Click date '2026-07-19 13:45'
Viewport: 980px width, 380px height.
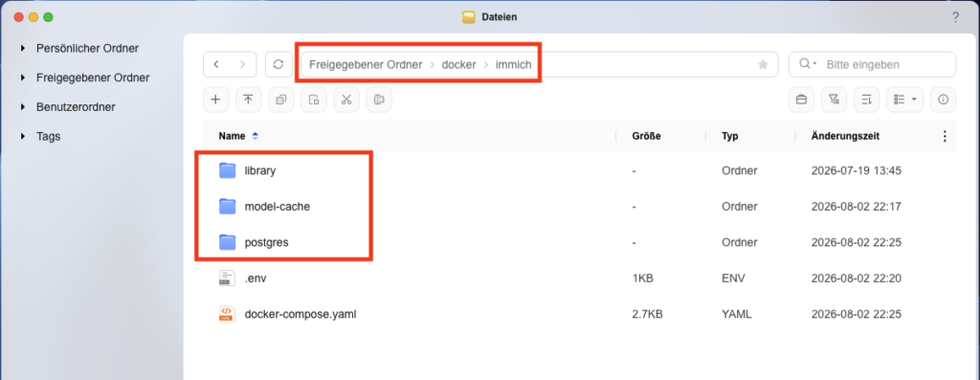point(856,170)
